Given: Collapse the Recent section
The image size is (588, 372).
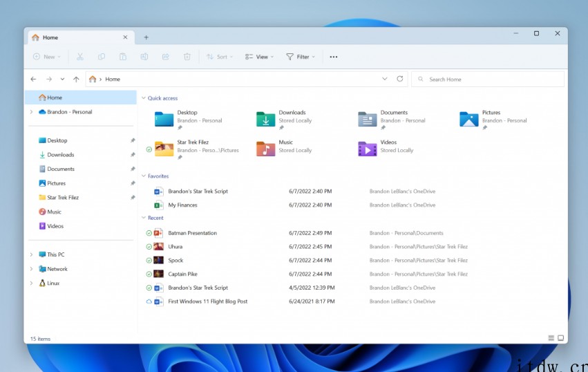Looking at the screenshot, I should click(143, 218).
